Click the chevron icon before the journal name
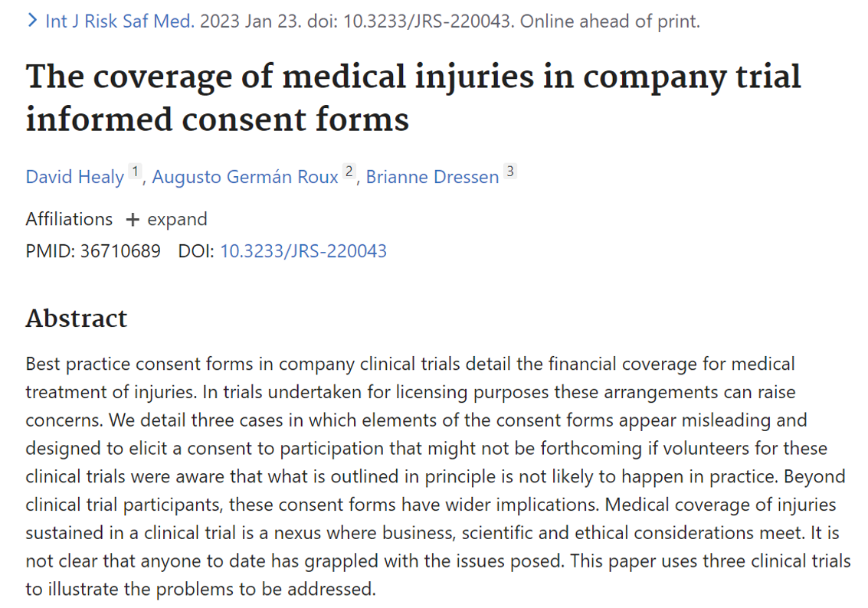 [x=33, y=21]
